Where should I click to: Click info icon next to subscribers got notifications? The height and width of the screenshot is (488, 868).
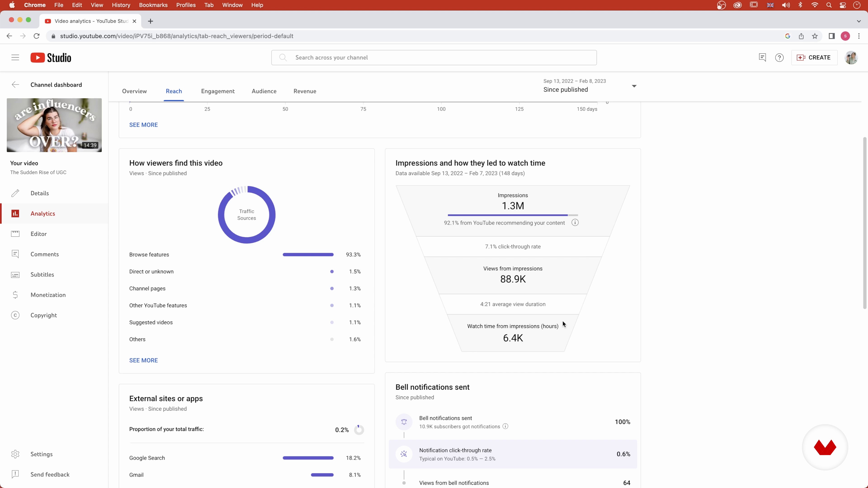point(505,426)
